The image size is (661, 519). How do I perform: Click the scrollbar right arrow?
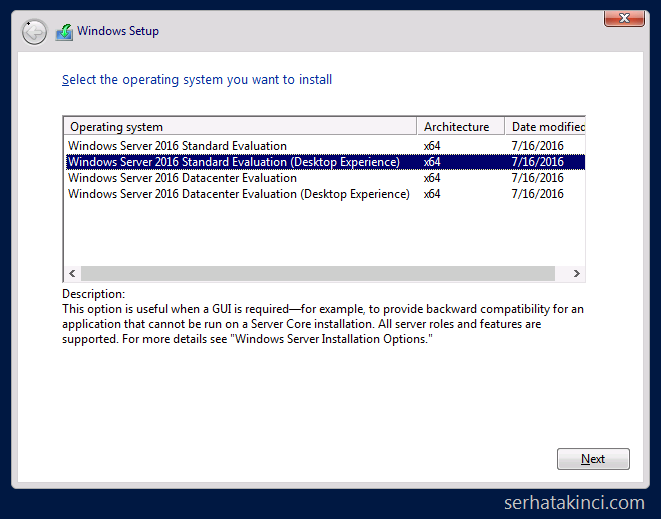coord(577,274)
